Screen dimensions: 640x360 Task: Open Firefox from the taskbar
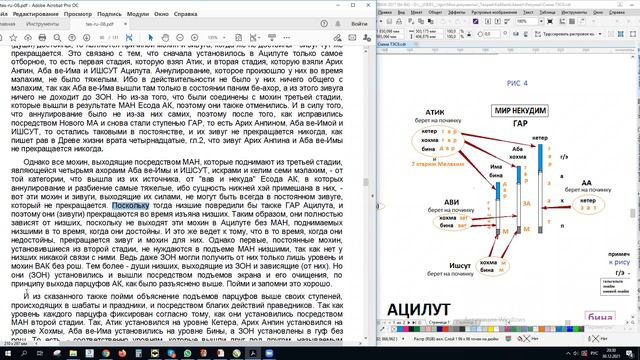click(x=122, y=353)
